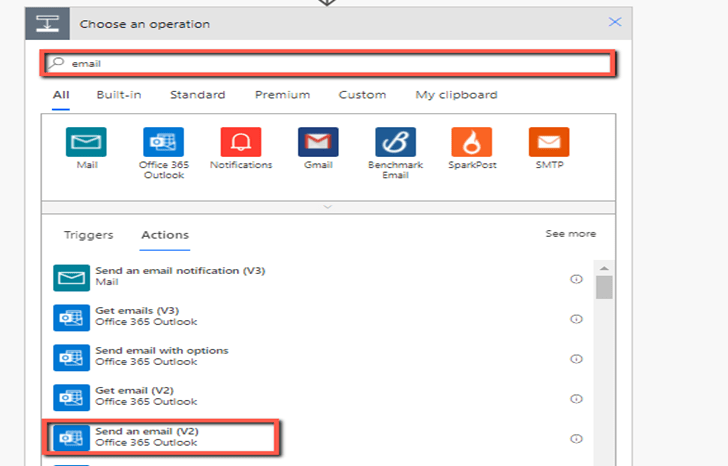Choose the Office 365 Outlook connector
This screenshot has width=728, height=466.
tap(163, 142)
